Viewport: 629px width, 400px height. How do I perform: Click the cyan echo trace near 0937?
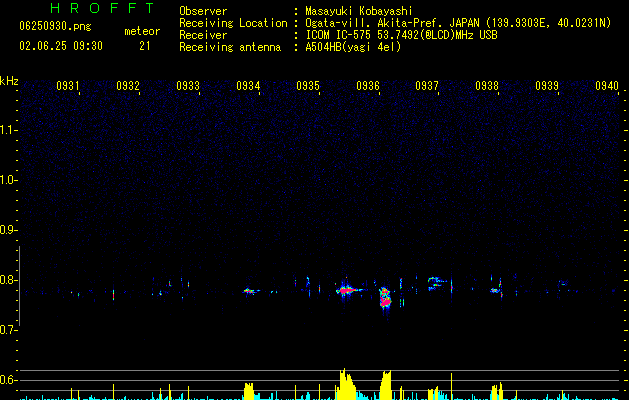point(436,282)
